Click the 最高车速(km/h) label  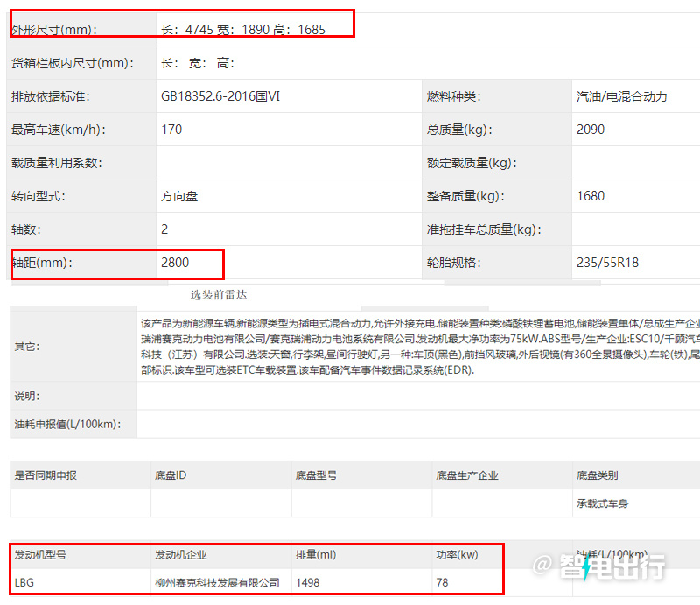[x=59, y=130]
